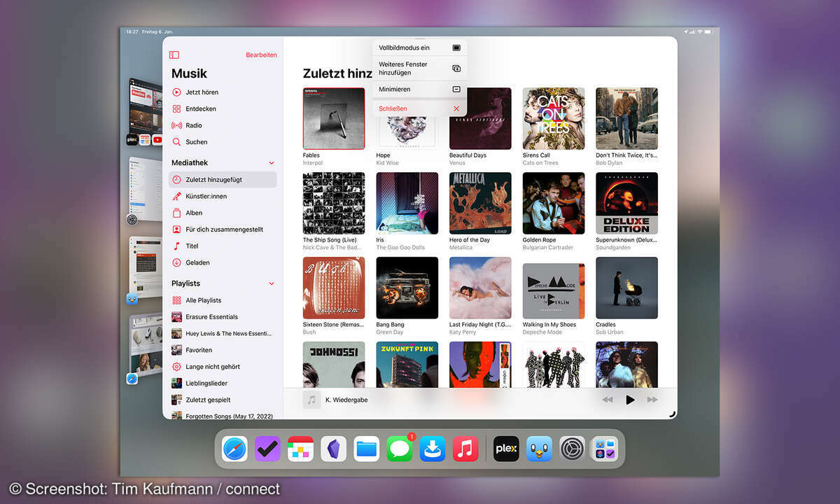Open the App Library icon in dock
The width and height of the screenshot is (840, 504).
[x=605, y=449]
